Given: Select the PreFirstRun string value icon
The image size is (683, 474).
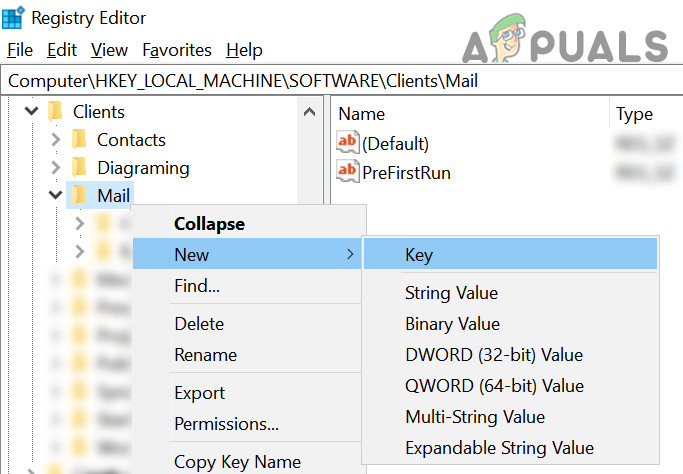Looking at the screenshot, I should [348, 172].
